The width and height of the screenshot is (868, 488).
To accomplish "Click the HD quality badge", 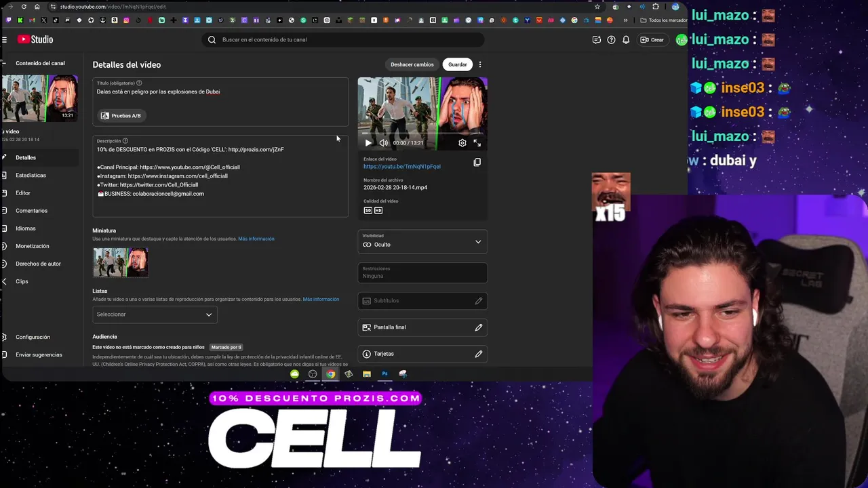I will pyautogui.click(x=378, y=210).
